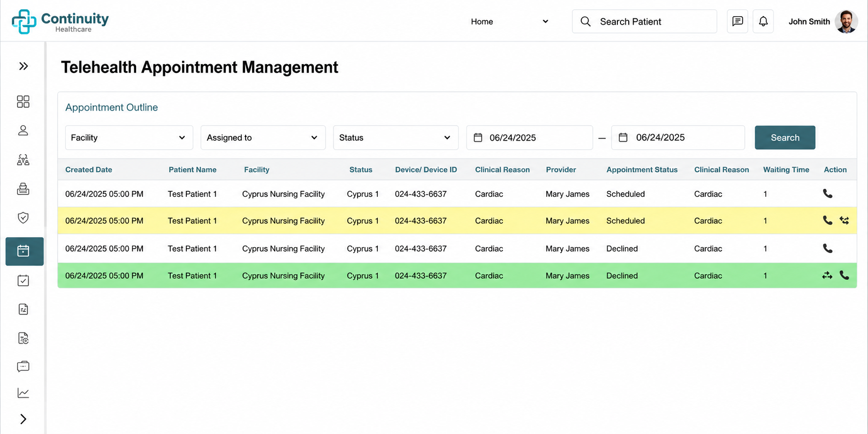Image resolution: width=868 pixels, height=434 pixels.
Task: Click created date in white Declined row
Action: pos(104,249)
